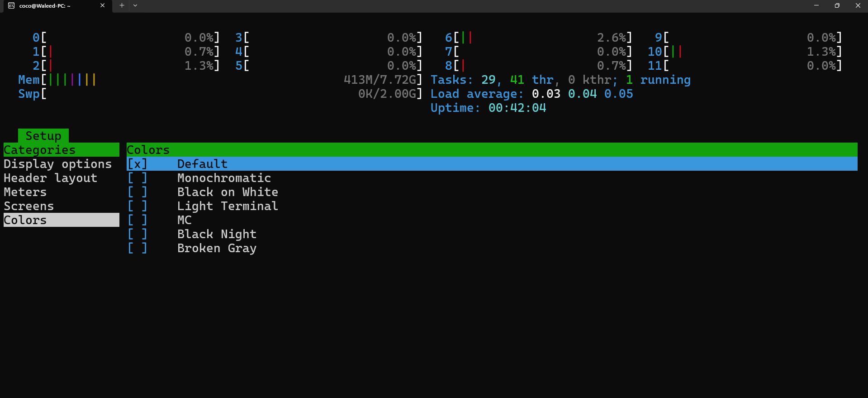
Task: Click the CPU 6 usage meter
Action: point(539,38)
